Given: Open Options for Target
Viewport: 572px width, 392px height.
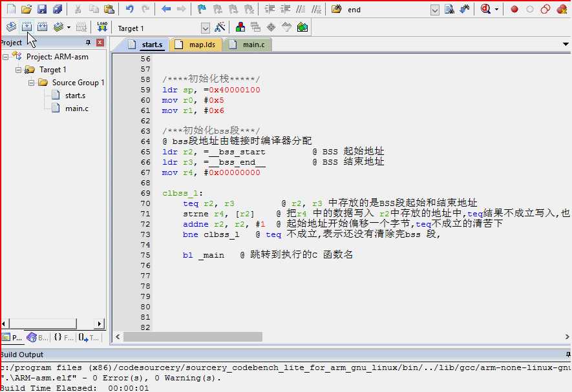Looking at the screenshot, I should (220, 27).
